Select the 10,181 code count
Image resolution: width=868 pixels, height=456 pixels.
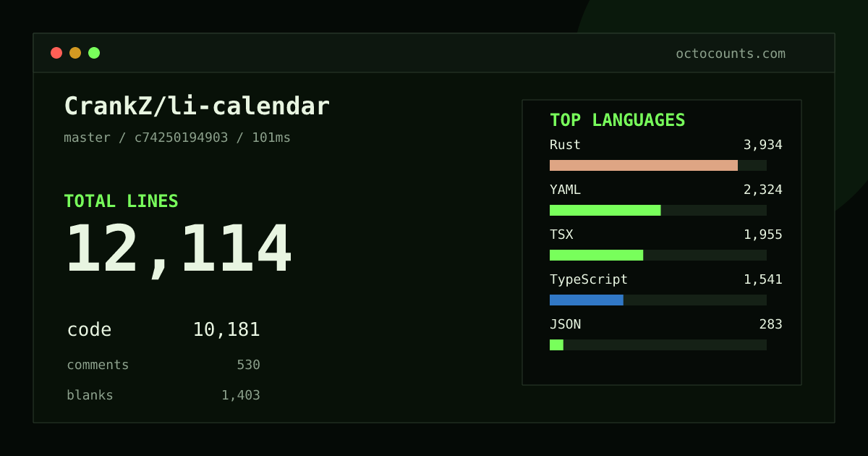pyautogui.click(x=226, y=330)
